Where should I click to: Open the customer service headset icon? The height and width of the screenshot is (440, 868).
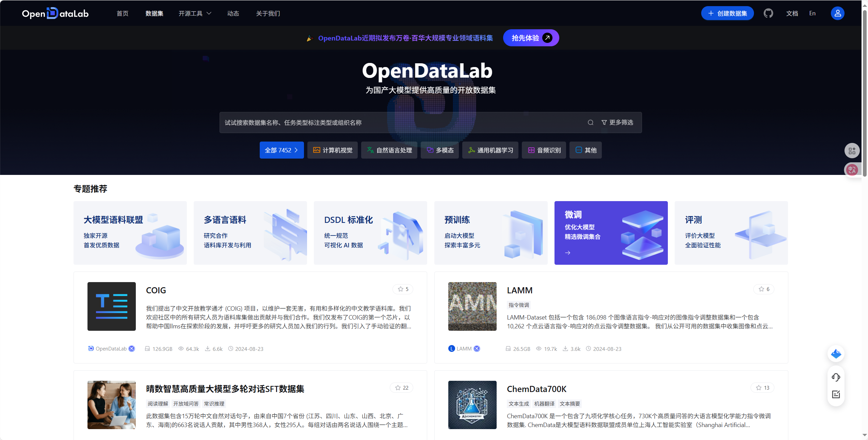point(836,377)
